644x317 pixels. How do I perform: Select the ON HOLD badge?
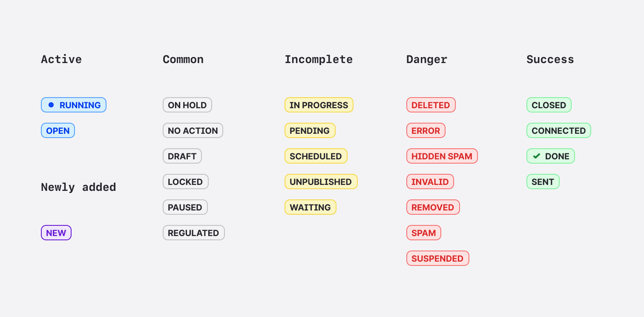tap(187, 105)
